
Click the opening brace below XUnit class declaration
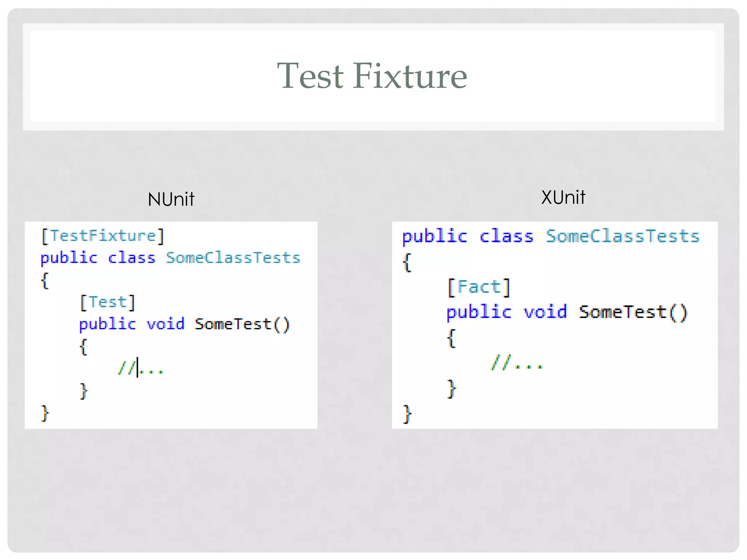407,262
